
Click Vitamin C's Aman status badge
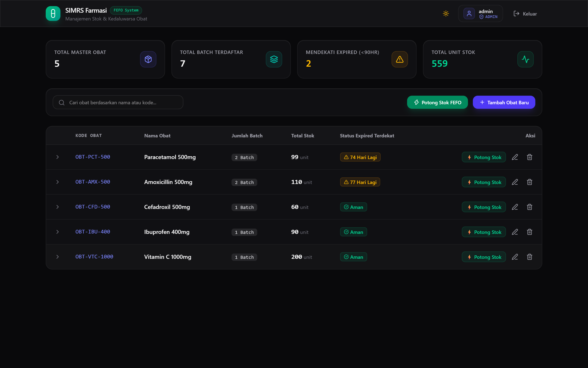354,257
